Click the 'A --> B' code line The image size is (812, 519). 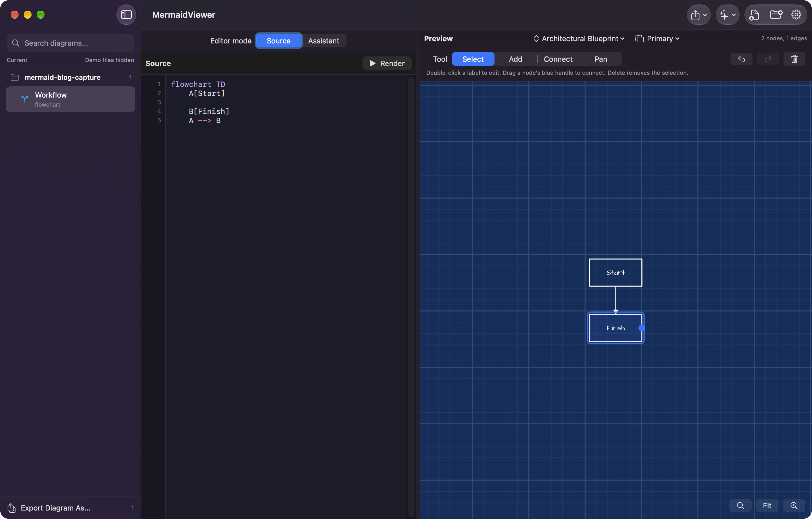204,120
